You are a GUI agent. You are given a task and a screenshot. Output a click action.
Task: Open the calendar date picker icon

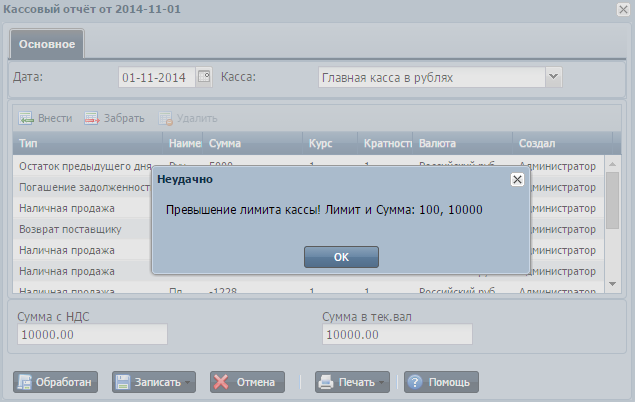click(x=204, y=77)
